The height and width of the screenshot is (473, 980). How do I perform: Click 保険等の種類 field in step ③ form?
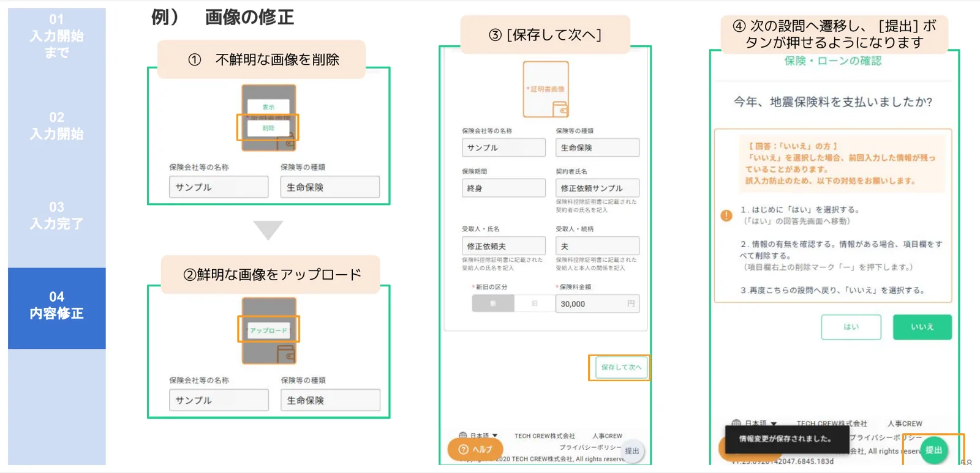597,147
